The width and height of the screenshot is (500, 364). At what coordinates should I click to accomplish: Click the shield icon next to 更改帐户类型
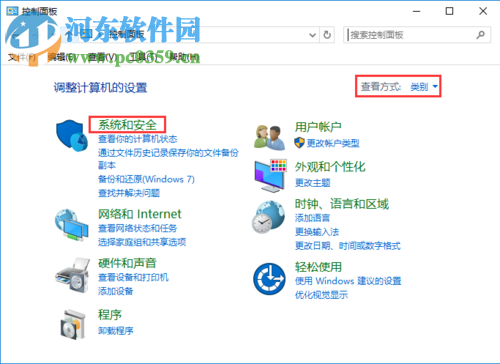click(299, 143)
